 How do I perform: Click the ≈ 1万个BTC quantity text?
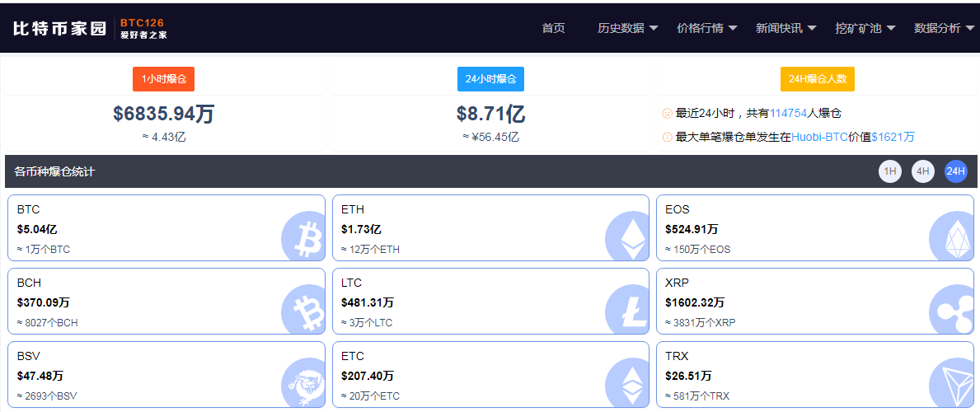(x=44, y=250)
